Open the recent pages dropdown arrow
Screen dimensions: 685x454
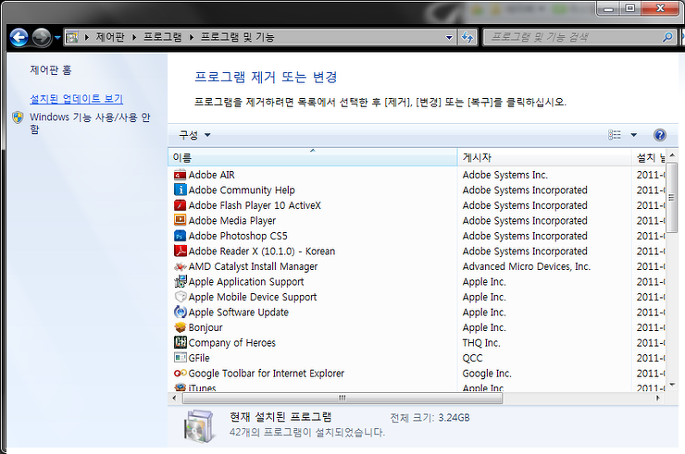click(x=57, y=38)
